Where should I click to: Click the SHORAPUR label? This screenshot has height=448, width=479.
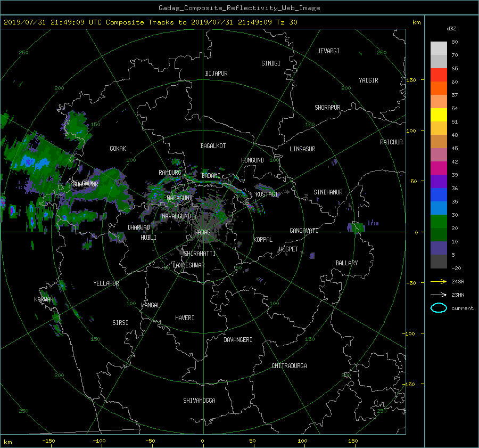click(327, 108)
